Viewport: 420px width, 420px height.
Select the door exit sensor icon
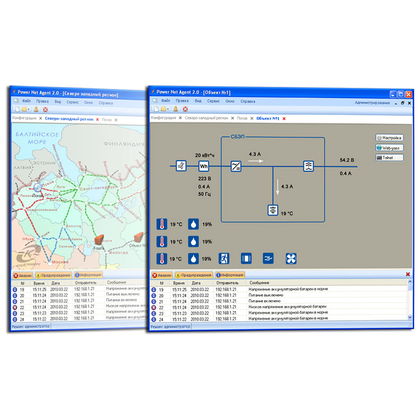[224, 258]
